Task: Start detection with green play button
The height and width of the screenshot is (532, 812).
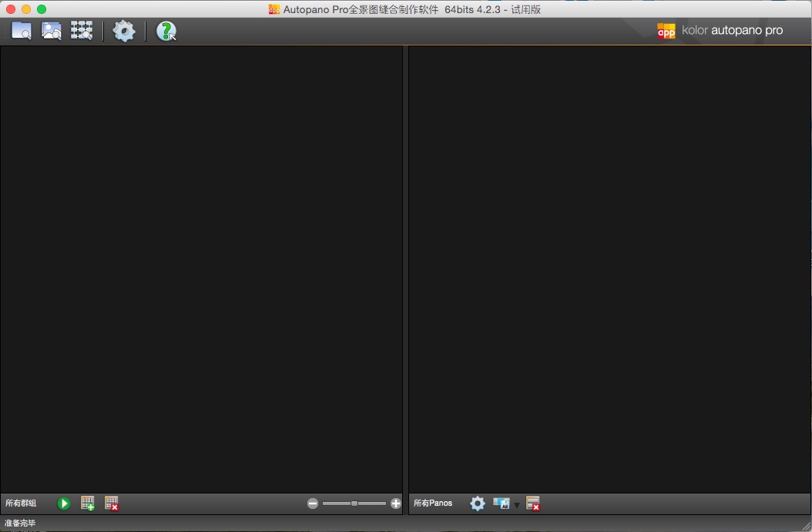Action: coord(64,503)
